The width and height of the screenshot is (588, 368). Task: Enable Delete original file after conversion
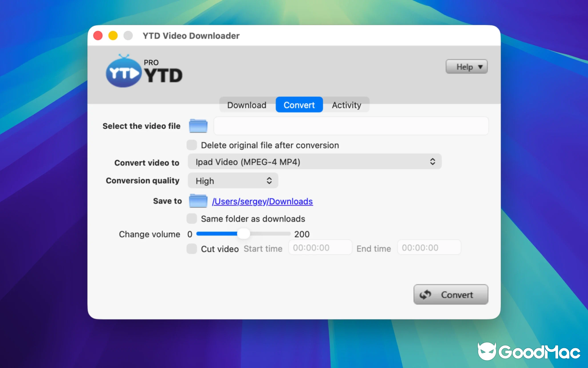[x=192, y=144]
